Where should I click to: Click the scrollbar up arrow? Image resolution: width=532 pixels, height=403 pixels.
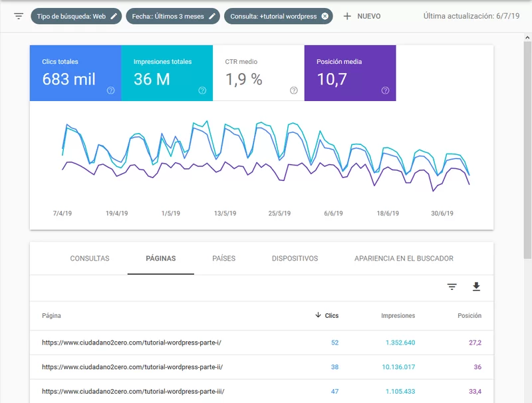pyautogui.click(x=527, y=37)
